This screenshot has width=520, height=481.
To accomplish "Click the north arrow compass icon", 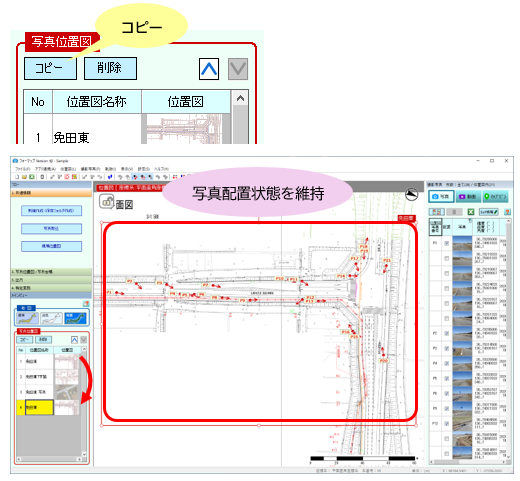I will click(412, 195).
